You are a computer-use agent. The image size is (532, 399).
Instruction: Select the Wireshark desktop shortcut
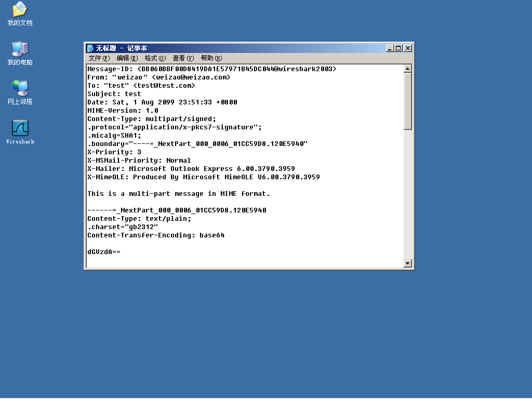(20, 132)
